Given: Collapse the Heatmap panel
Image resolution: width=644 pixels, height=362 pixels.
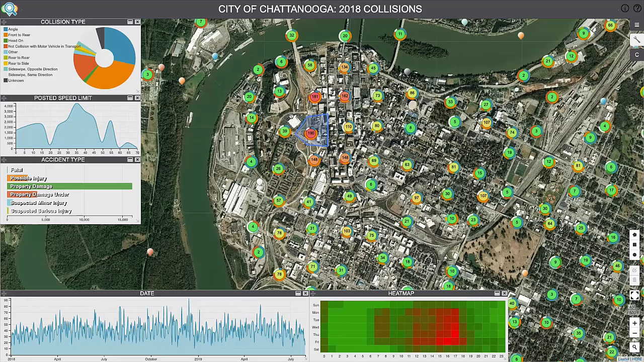Looking at the screenshot, I should 497,293.
